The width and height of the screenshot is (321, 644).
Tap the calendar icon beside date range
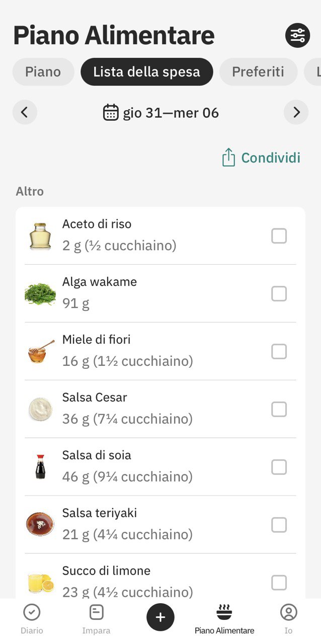(111, 112)
